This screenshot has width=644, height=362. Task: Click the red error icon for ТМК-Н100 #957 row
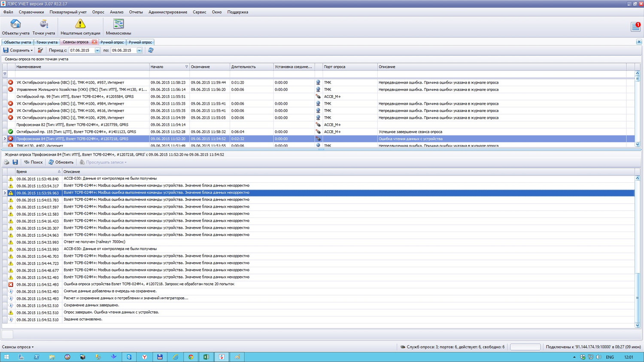pyautogui.click(x=11, y=82)
